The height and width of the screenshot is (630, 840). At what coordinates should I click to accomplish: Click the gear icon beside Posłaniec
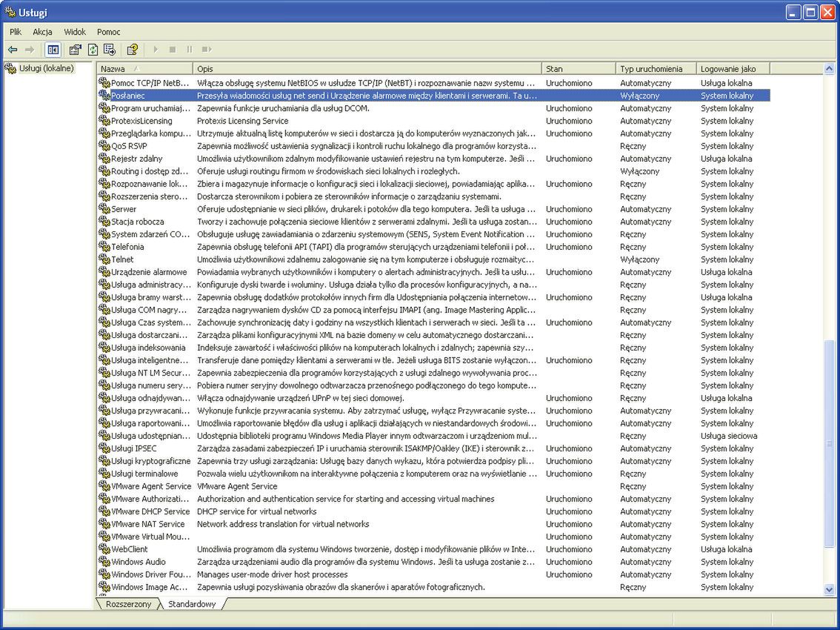coord(104,96)
